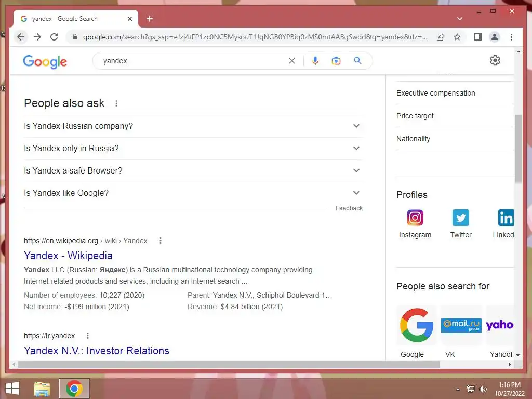Open People also ask options menu
The width and height of the screenshot is (532, 399).
pyautogui.click(x=116, y=103)
